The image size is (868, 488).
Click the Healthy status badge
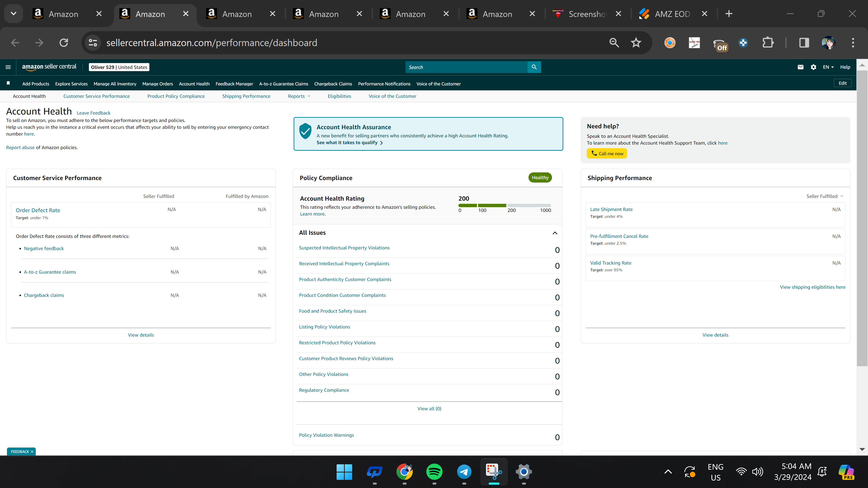tap(540, 178)
